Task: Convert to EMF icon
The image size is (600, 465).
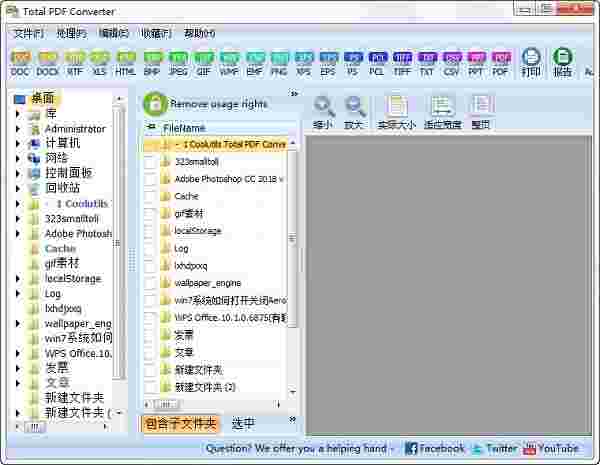Action: pos(254,63)
